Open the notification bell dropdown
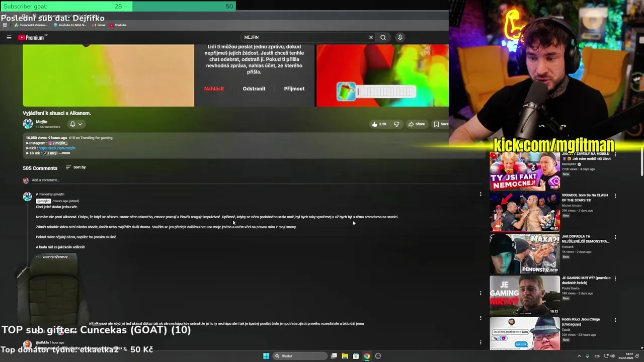Image resolution: width=644 pixels, height=362 pixels. coord(75,124)
